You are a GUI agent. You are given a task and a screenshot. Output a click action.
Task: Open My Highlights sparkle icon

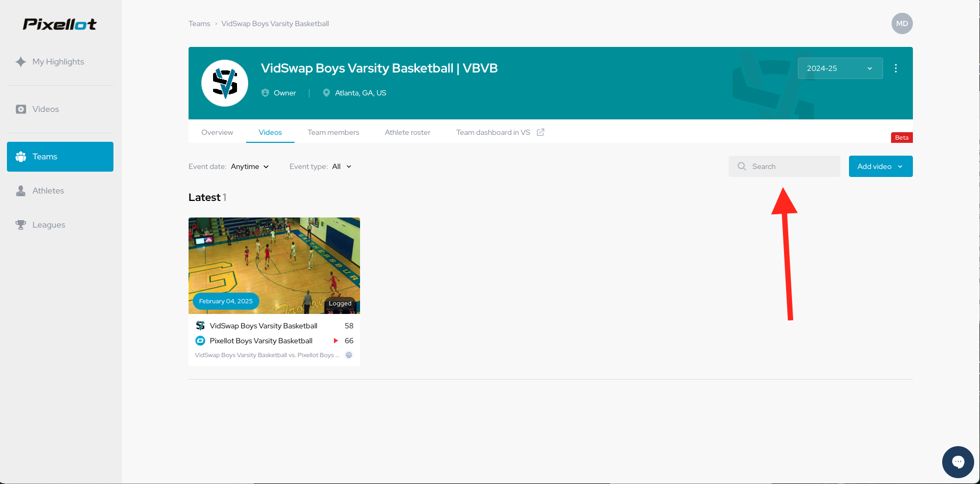coord(21,62)
